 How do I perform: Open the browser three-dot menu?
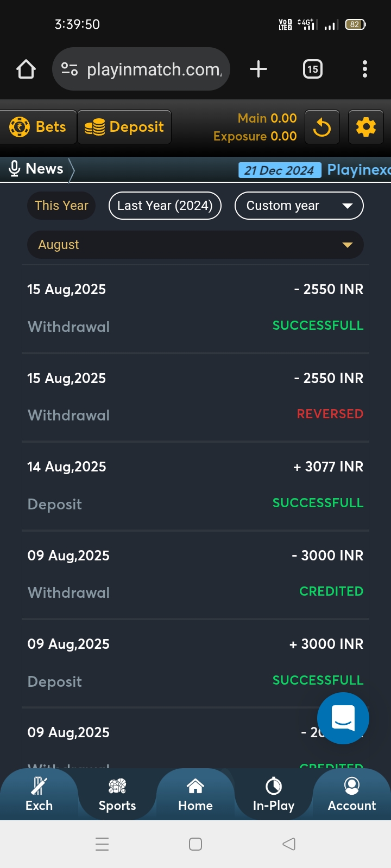(x=364, y=69)
